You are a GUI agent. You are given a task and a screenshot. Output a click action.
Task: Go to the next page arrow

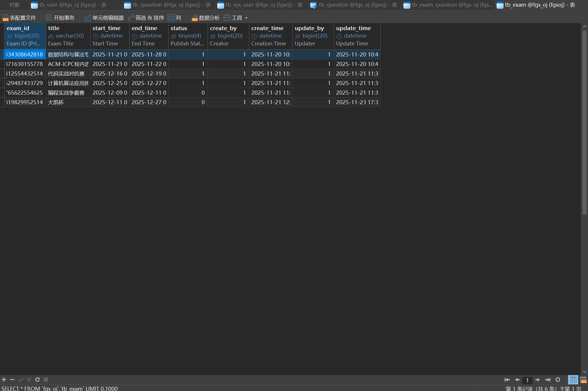click(x=537, y=380)
